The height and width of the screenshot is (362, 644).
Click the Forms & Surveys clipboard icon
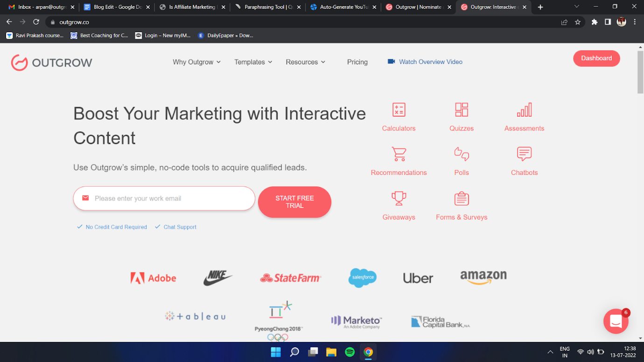pyautogui.click(x=461, y=198)
